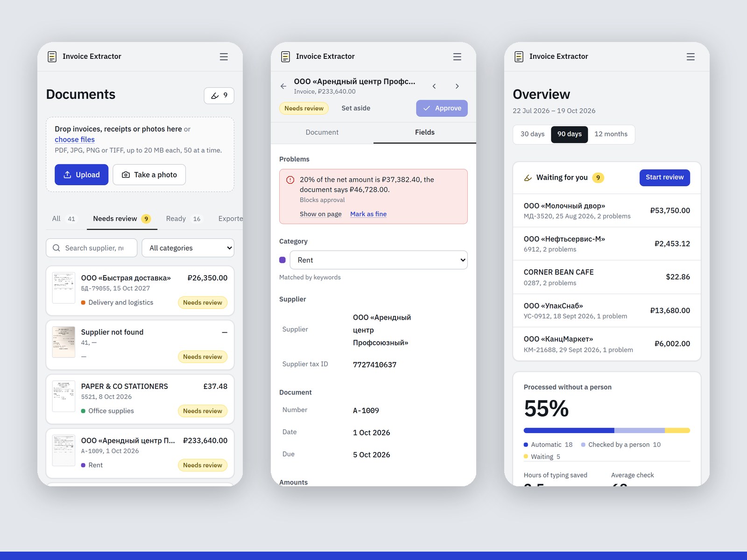Screen dimensions: 747x560
Task: Select 90 days range
Action: tap(570, 134)
